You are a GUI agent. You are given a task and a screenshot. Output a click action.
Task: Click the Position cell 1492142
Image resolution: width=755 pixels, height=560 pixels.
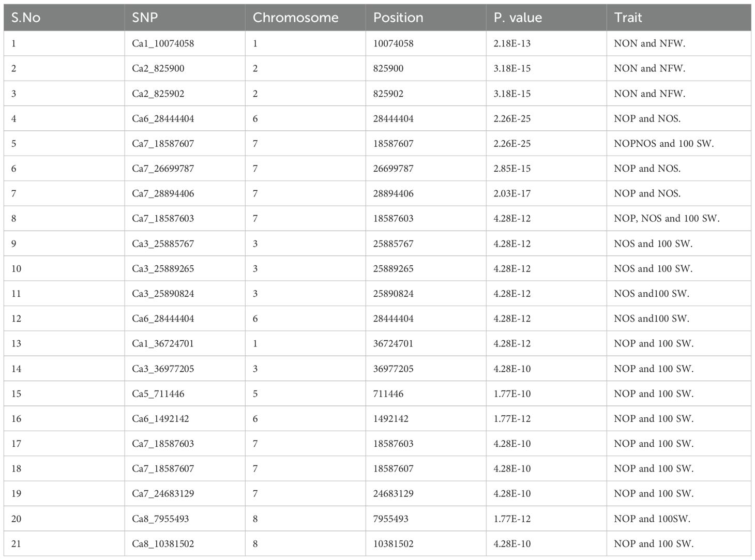coord(391,419)
